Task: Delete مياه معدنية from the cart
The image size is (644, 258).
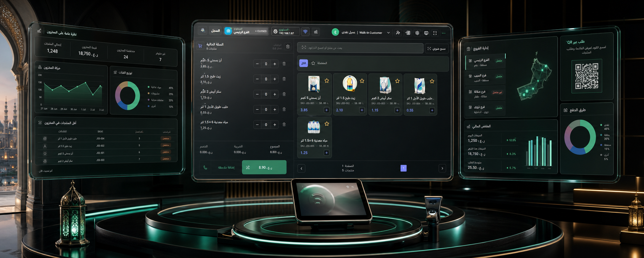Action: coord(284,124)
